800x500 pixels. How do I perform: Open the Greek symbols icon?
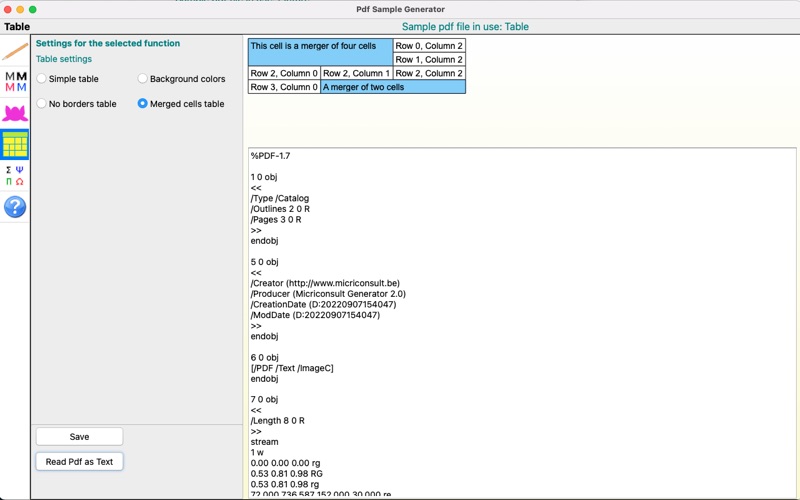[x=15, y=176]
